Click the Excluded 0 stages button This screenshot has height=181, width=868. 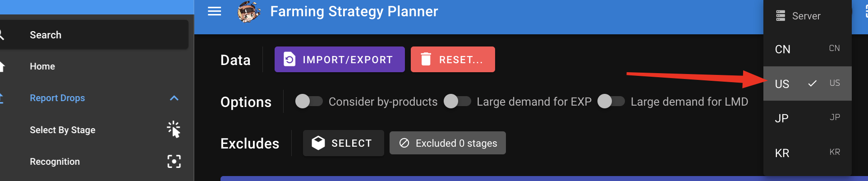pyautogui.click(x=447, y=143)
